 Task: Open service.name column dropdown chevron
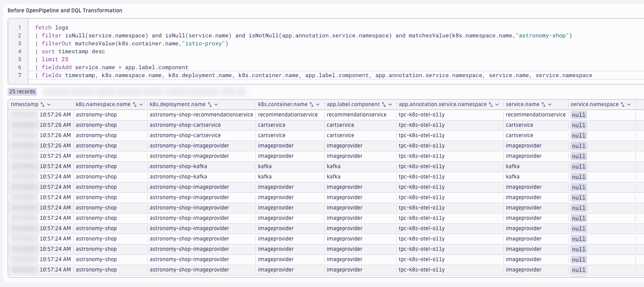pyautogui.click(x=550, y=105)
